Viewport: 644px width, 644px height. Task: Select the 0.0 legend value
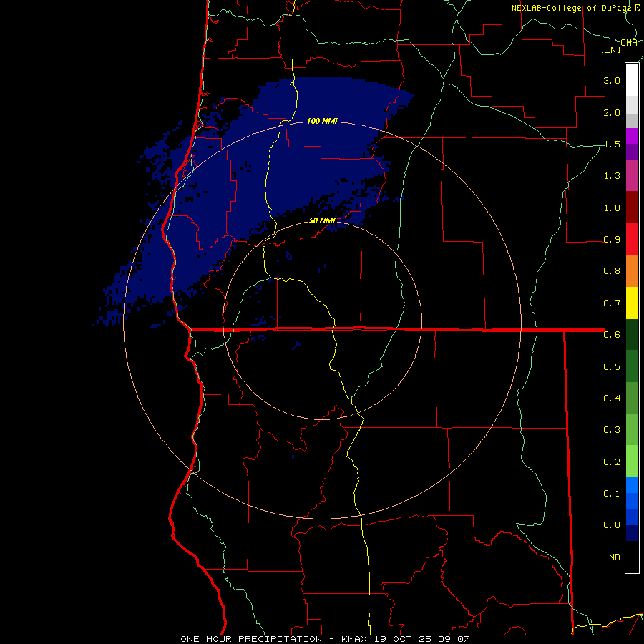[x=612, y=525]
